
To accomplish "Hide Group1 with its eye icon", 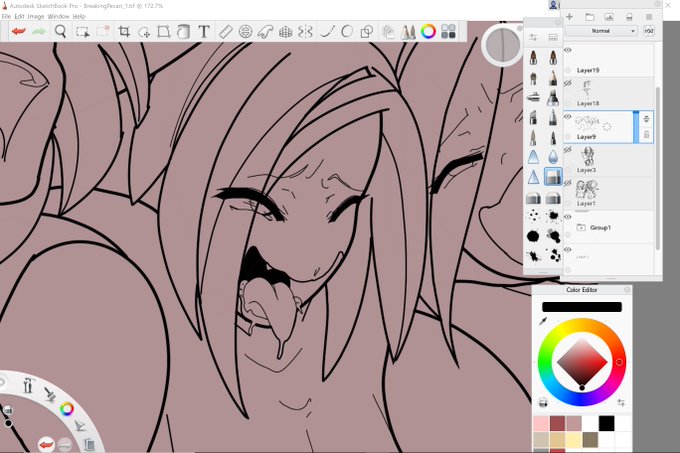I will (x=568, y=216).
